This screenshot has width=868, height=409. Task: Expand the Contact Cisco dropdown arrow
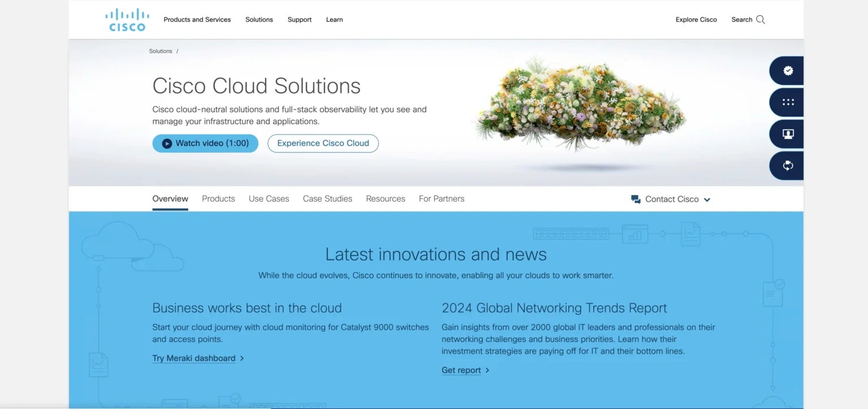(707, 199)
